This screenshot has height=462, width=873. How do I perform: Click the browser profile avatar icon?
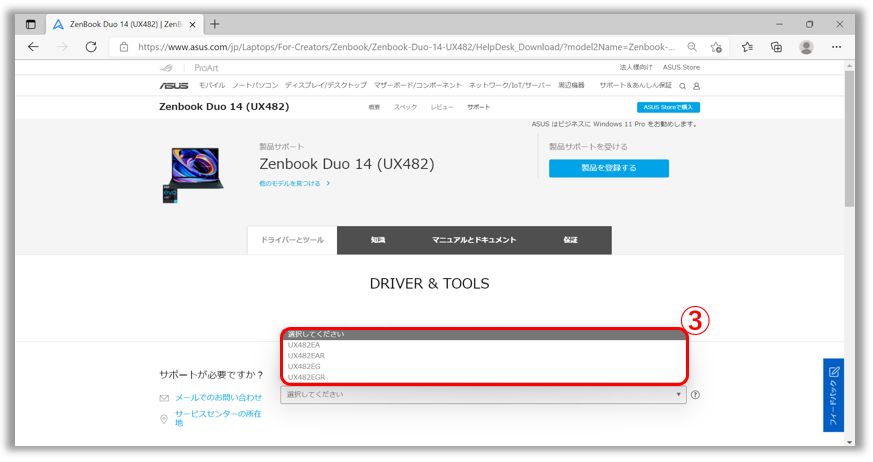pyautogui.click(x=806, y=47)
